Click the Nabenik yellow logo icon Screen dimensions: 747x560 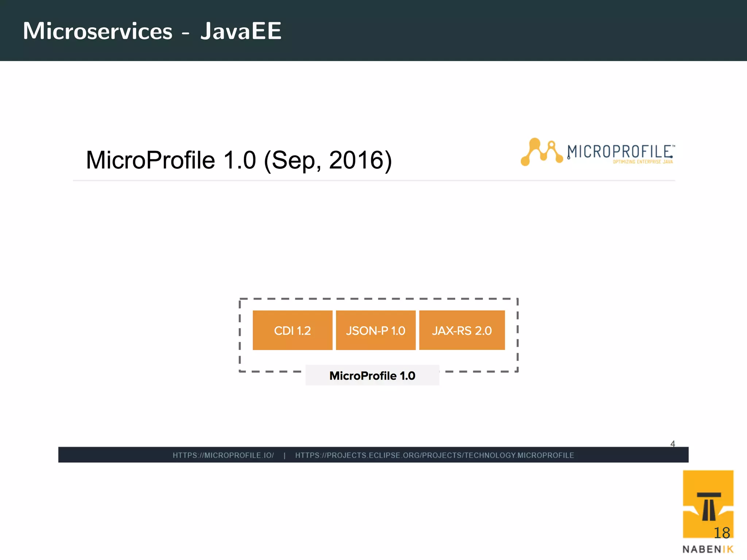(708, 503)
